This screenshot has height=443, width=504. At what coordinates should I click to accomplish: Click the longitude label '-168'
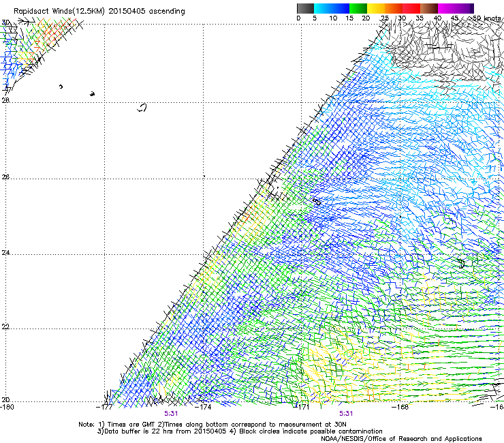click(x=400, y=407)
